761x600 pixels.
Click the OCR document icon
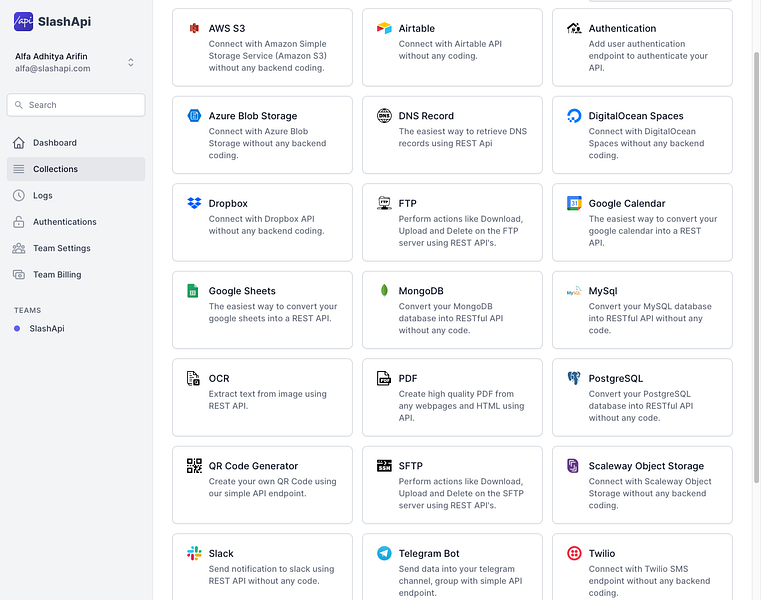point(193,378)
